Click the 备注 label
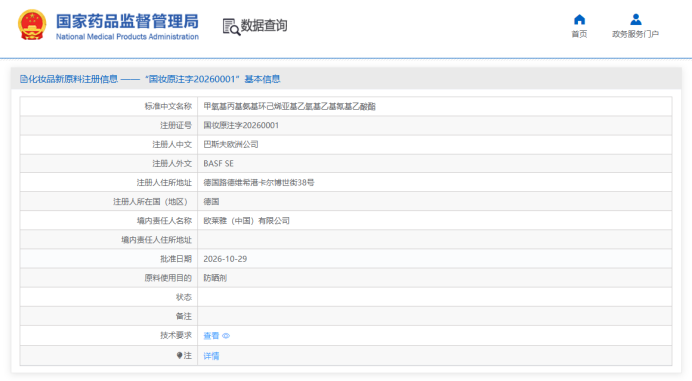The image size is (692, 381). coord(184,317)
